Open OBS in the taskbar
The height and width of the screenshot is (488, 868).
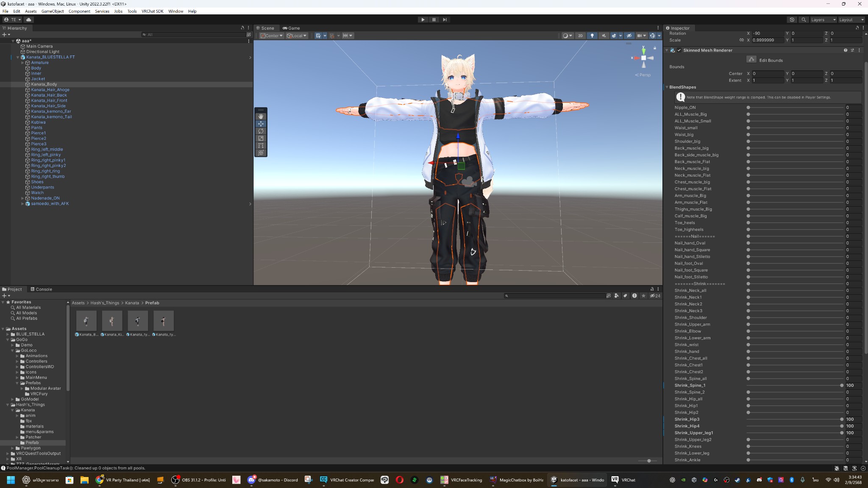[x=198, y=480]
